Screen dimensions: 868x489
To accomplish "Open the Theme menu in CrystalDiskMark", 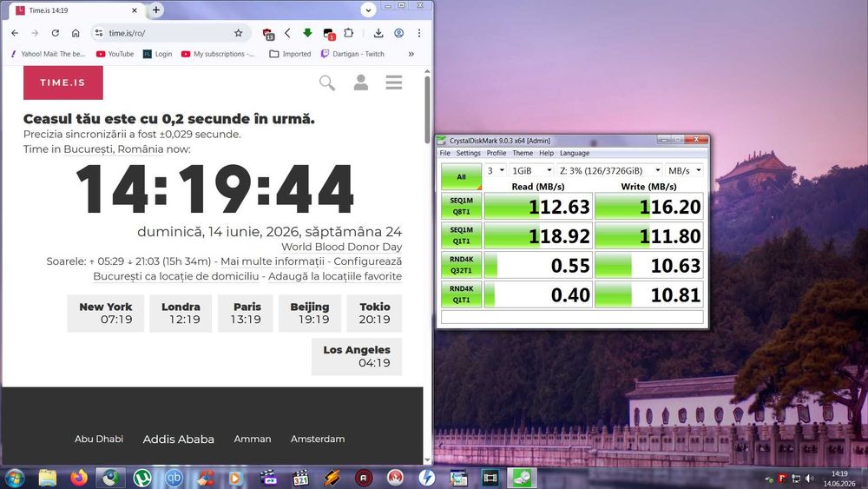I will (x=523, y=153).
